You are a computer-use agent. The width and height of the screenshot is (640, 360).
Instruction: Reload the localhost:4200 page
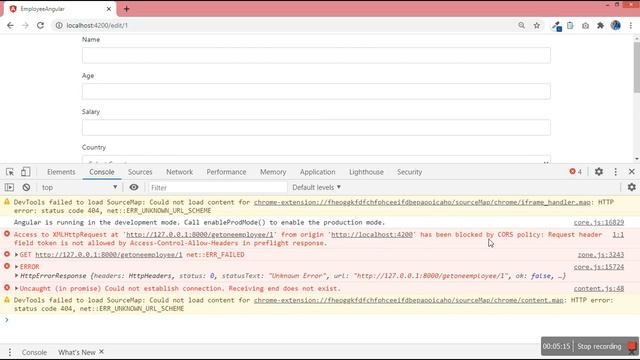click(x=40, y=25)
